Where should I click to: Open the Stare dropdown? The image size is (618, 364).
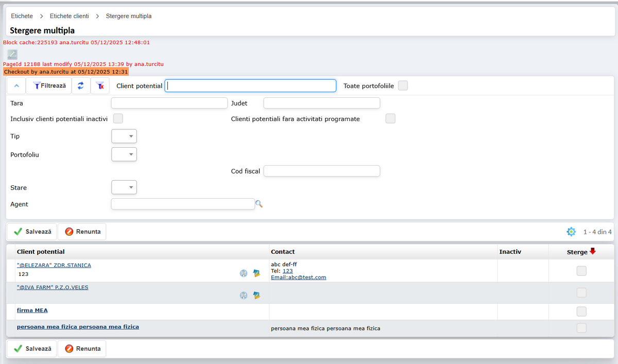coord(124,187)
